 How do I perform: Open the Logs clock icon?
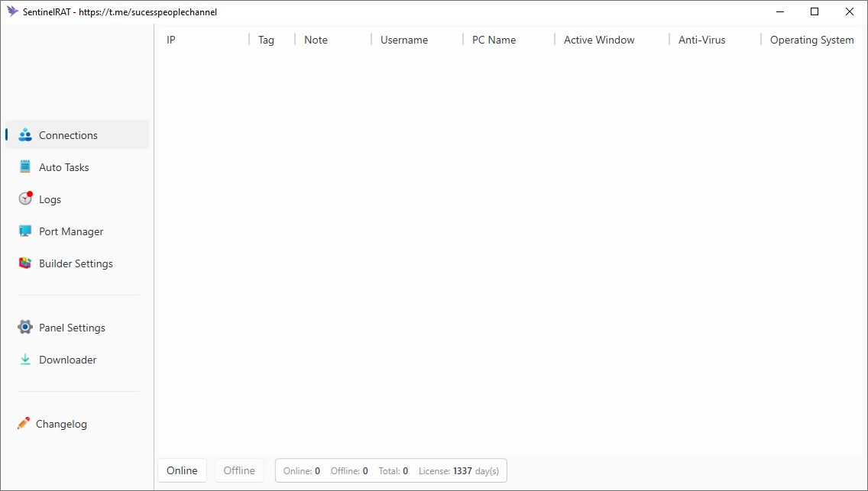(25, 199)
